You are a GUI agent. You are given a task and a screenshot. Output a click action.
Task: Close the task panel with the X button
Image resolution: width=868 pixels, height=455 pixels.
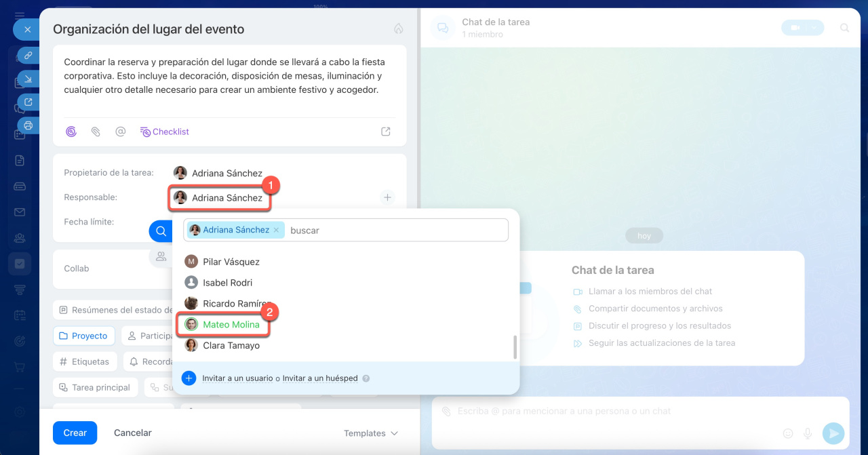click(26, 30)
